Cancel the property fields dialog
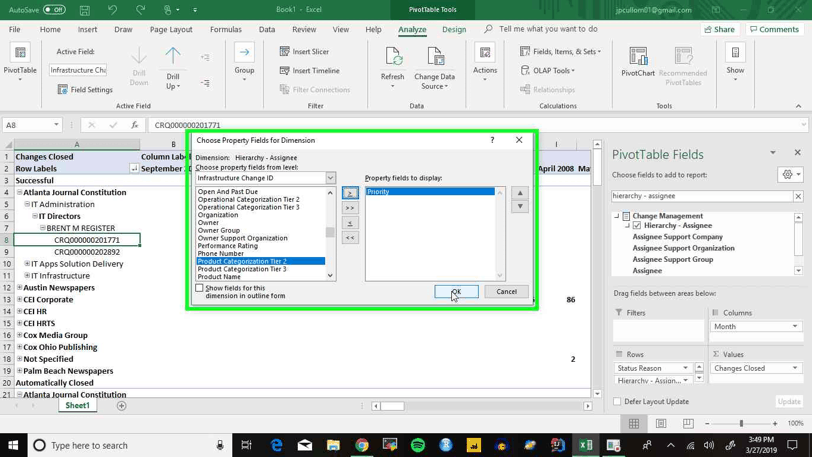 tap(506, 292)
